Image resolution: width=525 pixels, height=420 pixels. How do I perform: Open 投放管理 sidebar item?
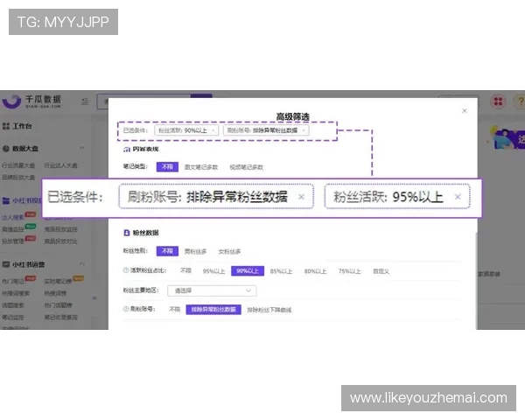(13, 241)
